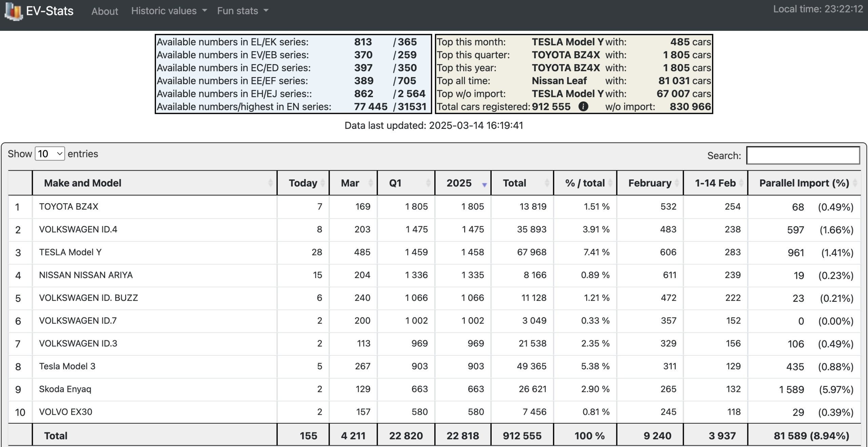868x447 pixels.
Task: Click the info icon beside total cars registered
Action: (583, 106)
